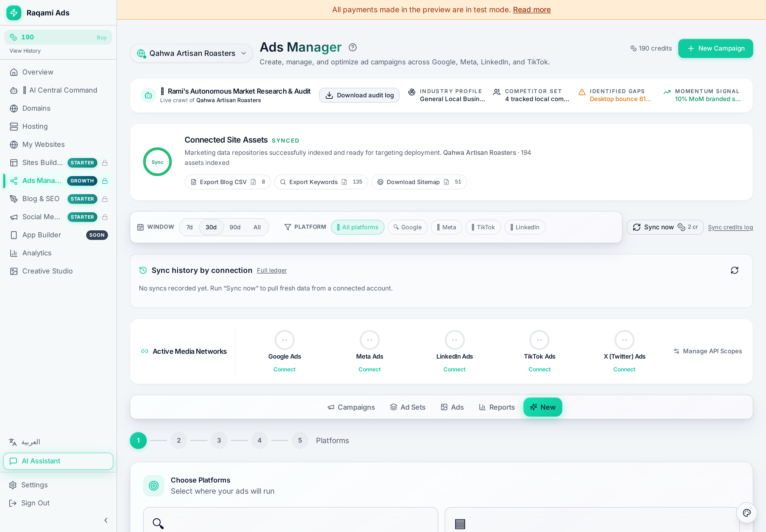Click the lock icon next to Sites Builder
The height and width of the screenshot is (532, 766).
[x=105, y=163]
